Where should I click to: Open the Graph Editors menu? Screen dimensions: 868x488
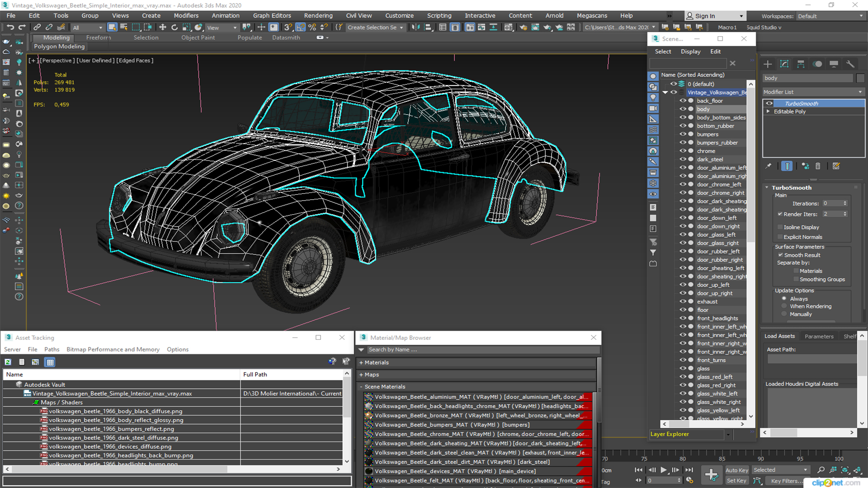coord(272,16)
